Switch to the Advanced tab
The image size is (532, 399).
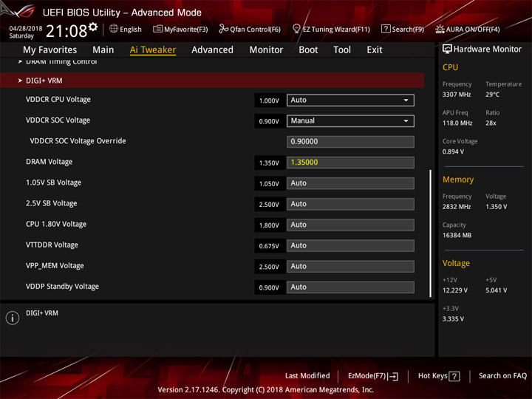(x=212, y=50)
